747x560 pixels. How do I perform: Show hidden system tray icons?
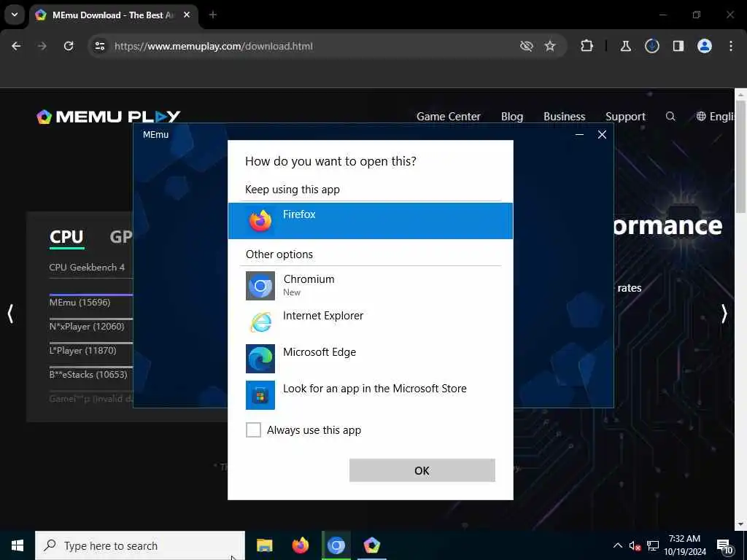617,545
